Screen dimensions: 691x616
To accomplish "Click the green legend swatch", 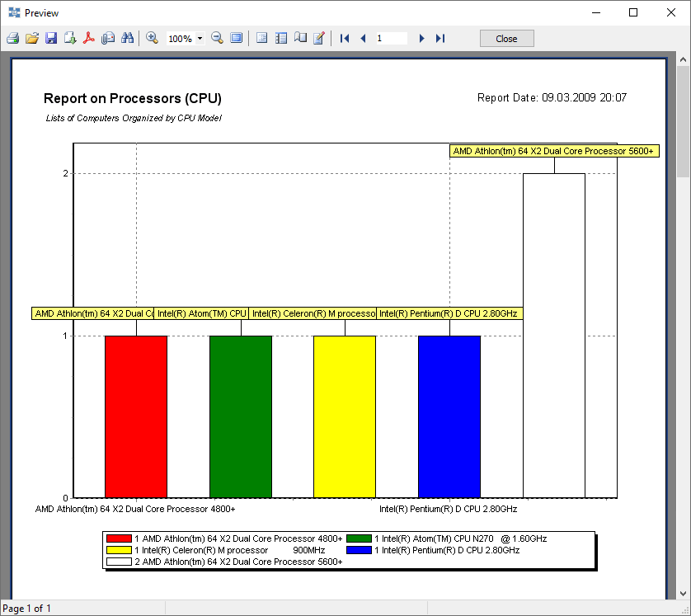I will pos(360,538).
